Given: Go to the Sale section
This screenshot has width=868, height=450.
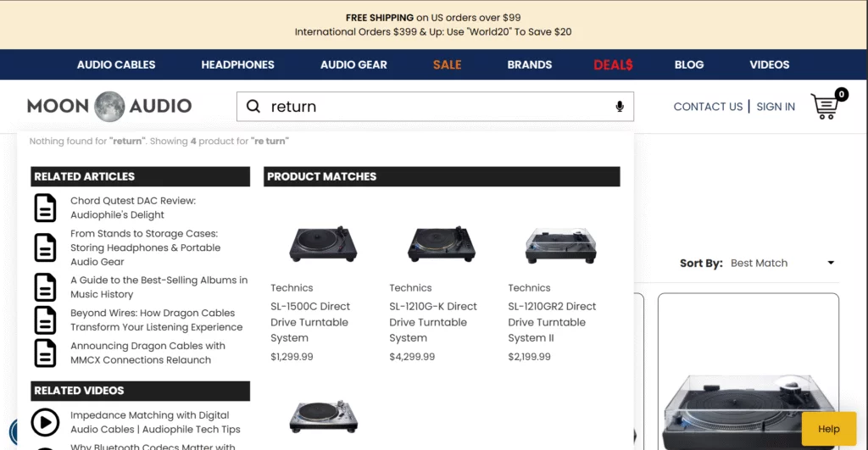Looking at the screenshot, I should point(448,64).
